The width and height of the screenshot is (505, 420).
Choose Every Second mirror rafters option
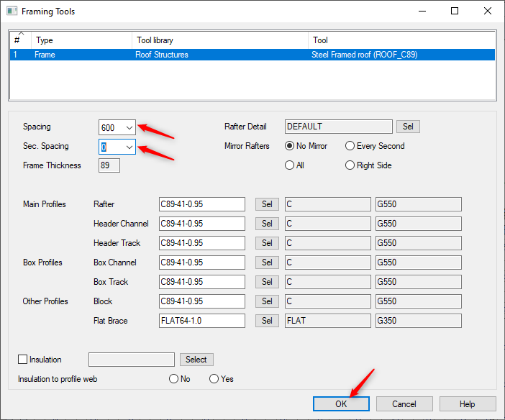[350, 146]
